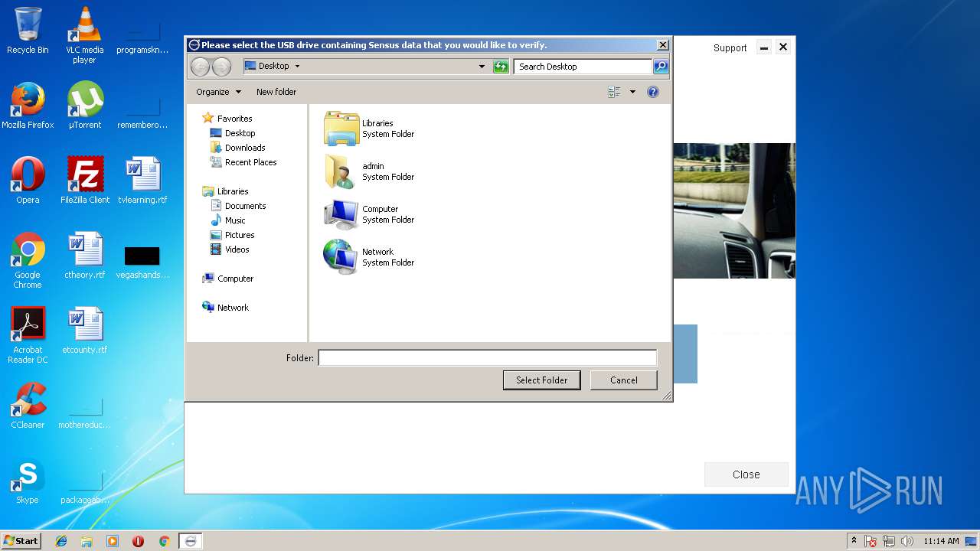Image resolution: width=980 pixels, height=551 pixels.
Task: Open ctheory.rtf document icon
Action: pyautogui.click(x=84, y=256)
